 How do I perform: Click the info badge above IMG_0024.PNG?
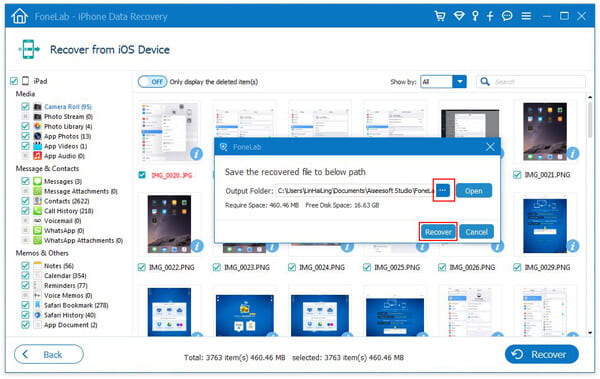pos(347,247)
